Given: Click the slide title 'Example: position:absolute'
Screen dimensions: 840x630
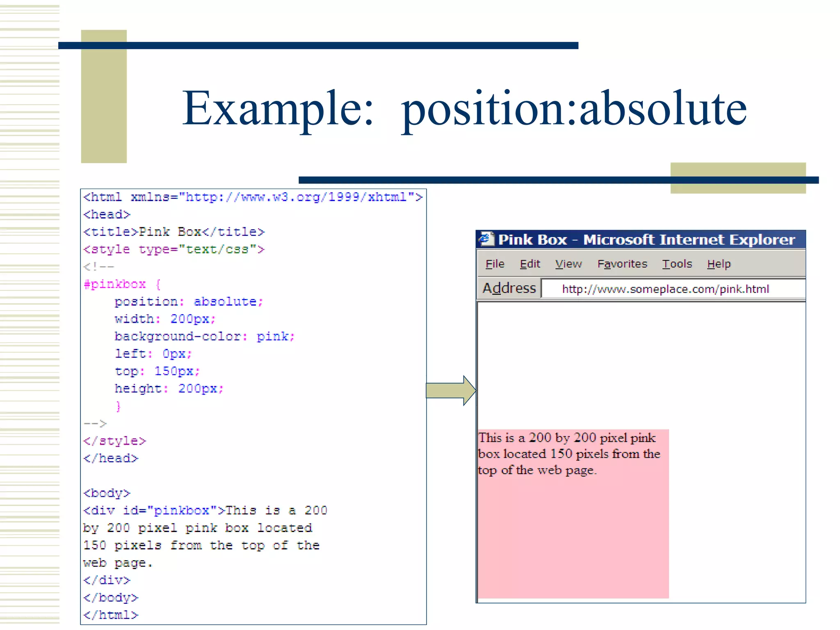Looking at the screenshot, I should tap(464, 108).
